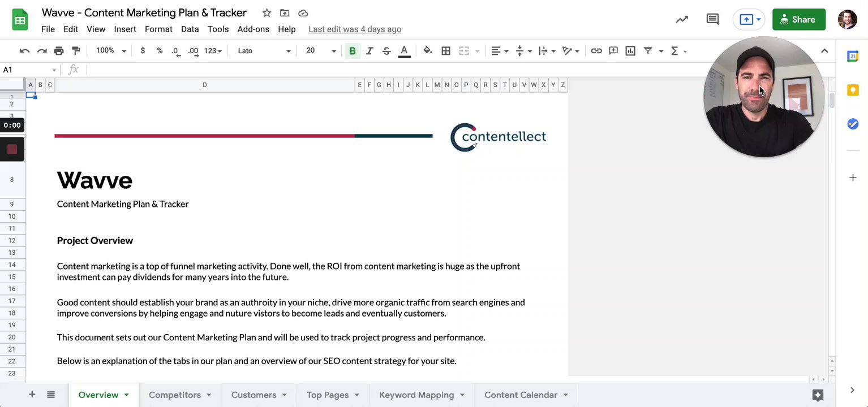Open the activity dashboard trend icon
This screenshot has width=868, height=407.
(682, 20)
